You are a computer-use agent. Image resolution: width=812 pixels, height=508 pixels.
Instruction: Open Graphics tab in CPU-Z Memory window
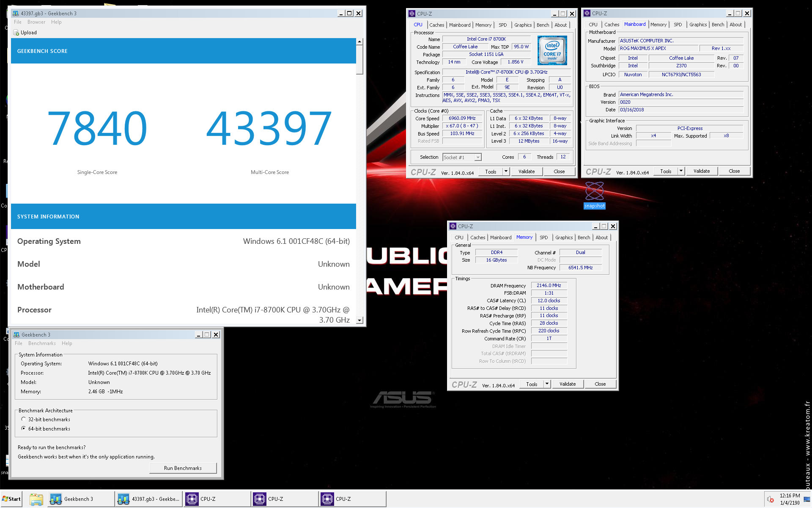tap(564, 237)
